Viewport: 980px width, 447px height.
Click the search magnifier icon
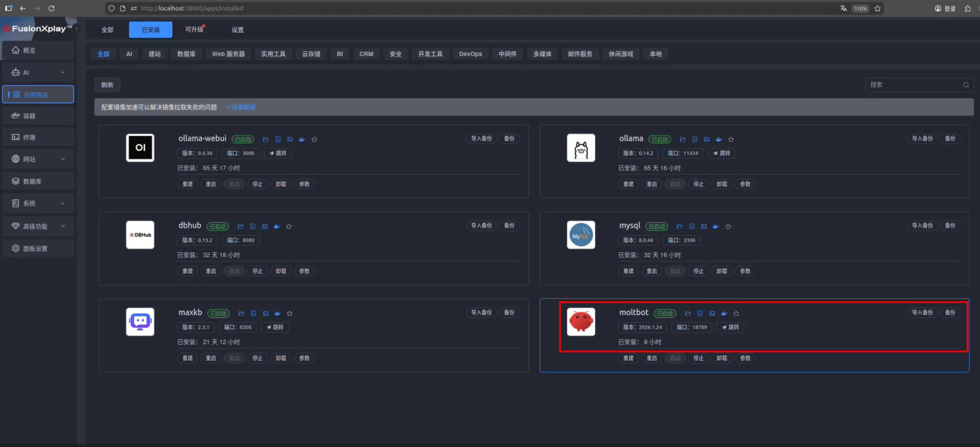966,85
